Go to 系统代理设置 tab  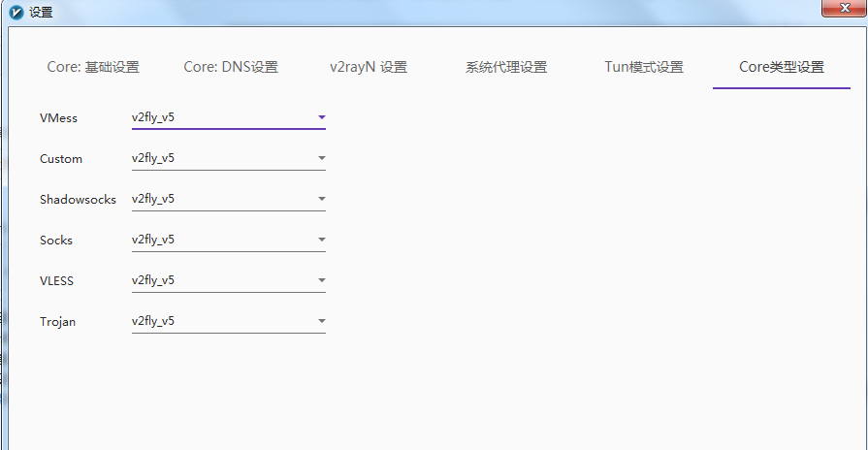[x=506, y=68]
